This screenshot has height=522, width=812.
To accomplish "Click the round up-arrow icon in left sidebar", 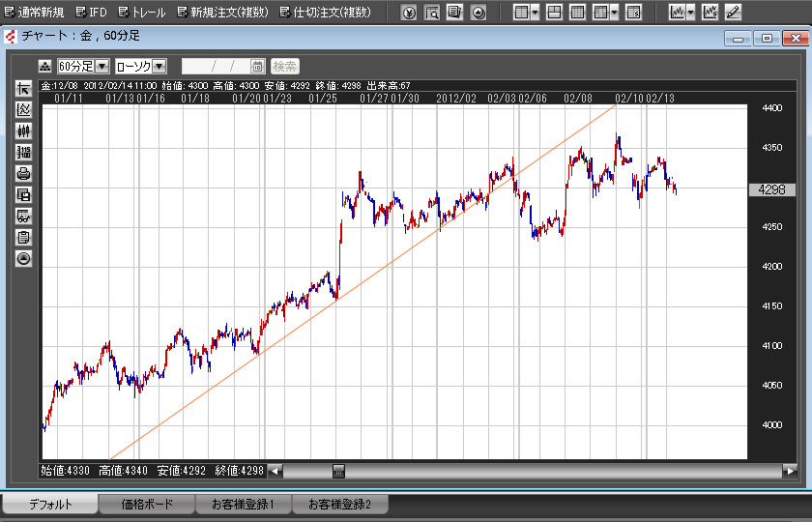I will click(x=24, y=259).
